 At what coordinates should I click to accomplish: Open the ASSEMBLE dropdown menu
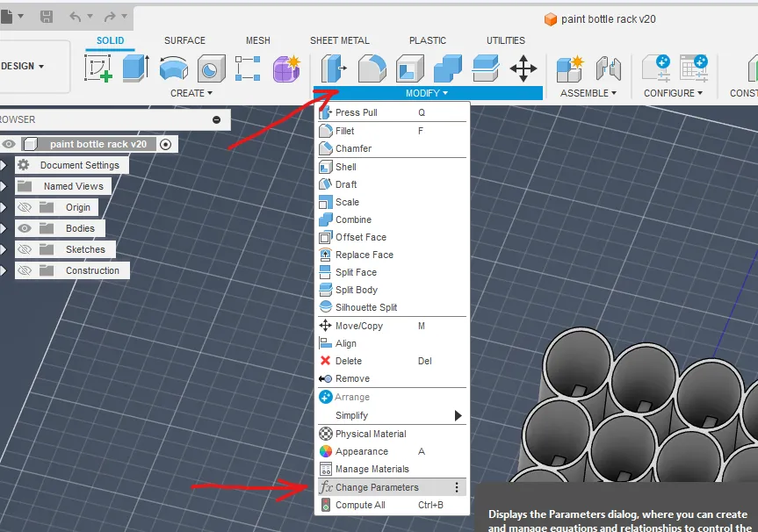point(588,93)
